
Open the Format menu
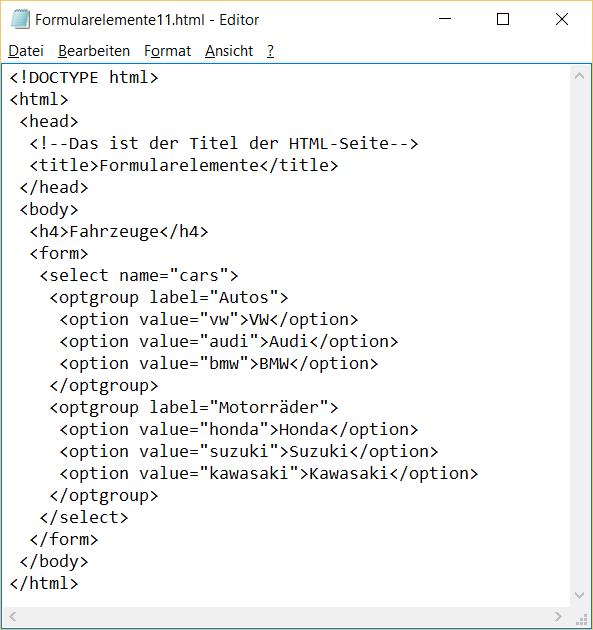click(x=168, y=51)
